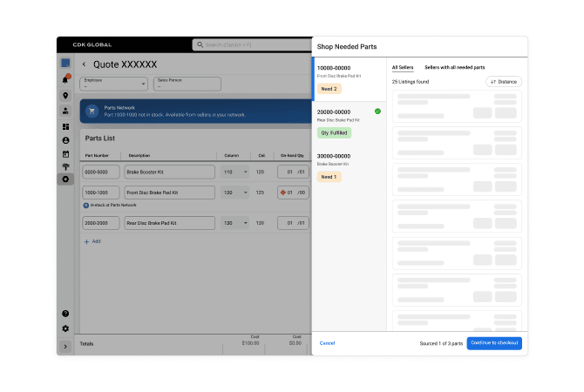The width and height of the screenshot is (584, 392).
Task: Click Continue to checkout button
Action: (x=494, y=343)
